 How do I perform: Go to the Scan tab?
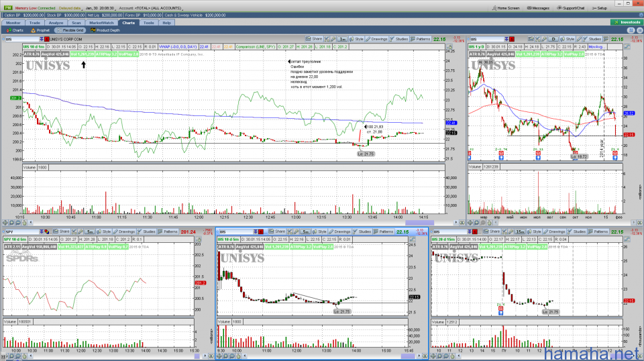76,23
